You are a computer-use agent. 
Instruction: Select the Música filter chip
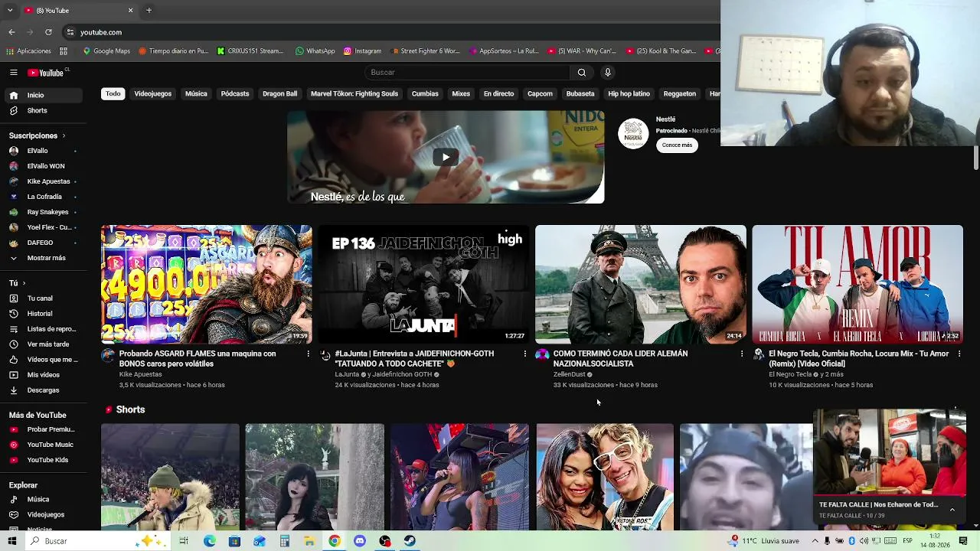tap(196, 94)
